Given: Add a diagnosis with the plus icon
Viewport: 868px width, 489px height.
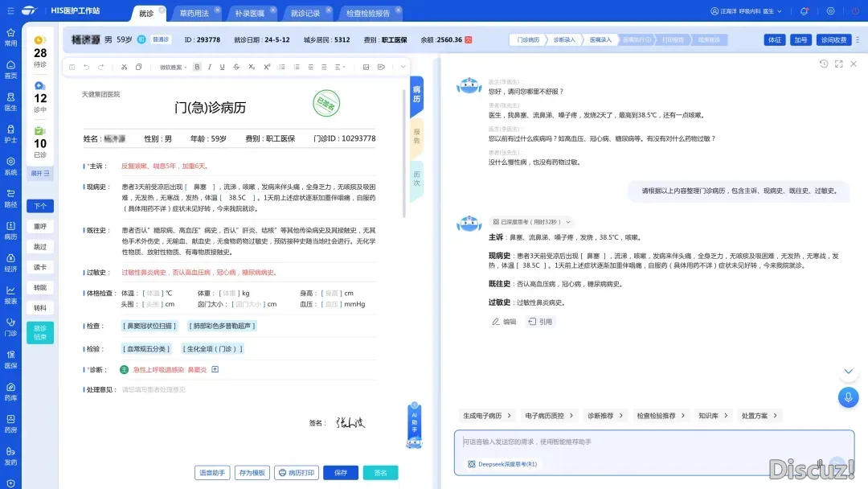Looking at the screenshot, I should point(215,369).
